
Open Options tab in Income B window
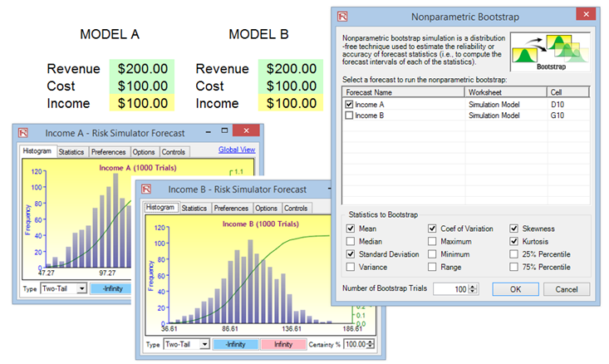[266, 209]
